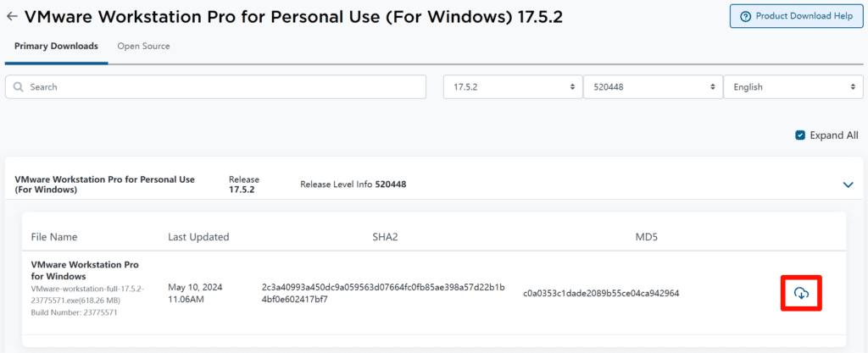Click the question mark help icon
Image resolution: width=868 pixels, height=353 pixels.
[x=746, y=16]
